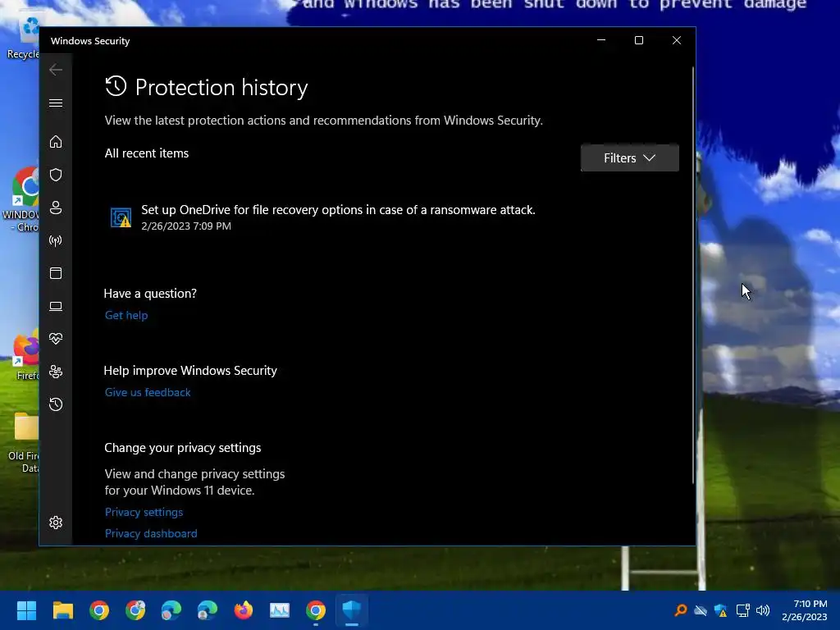Select Windows Security shield on taskbar

point(352,610)
